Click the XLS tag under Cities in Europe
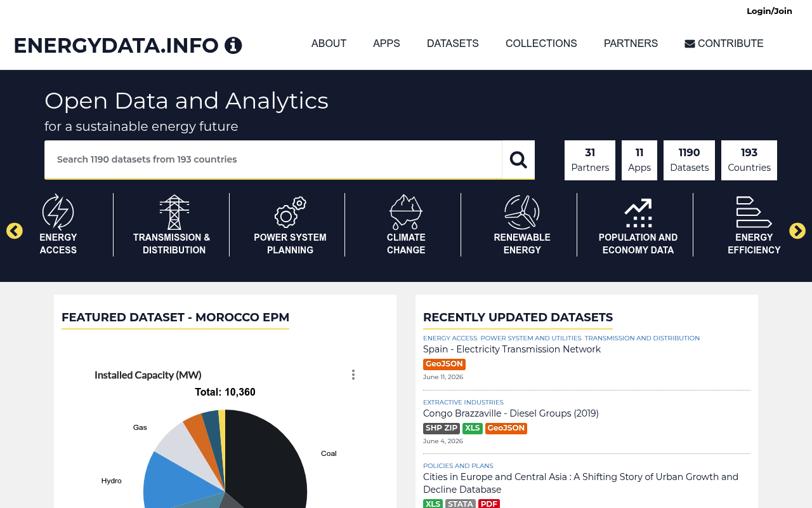Viewport: 812px width, 508px height. [x=433, y=504]
